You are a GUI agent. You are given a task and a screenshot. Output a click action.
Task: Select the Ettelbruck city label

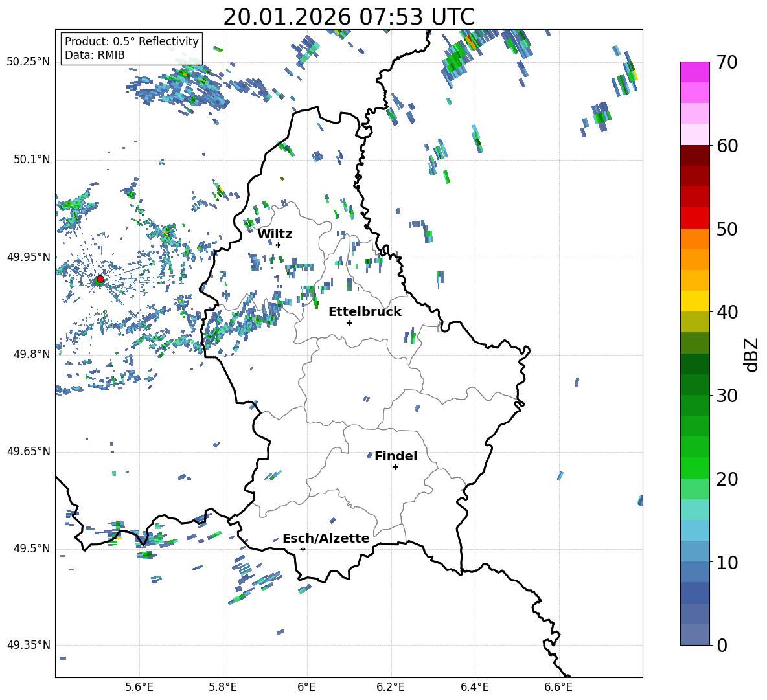click(x=365, y=311)
